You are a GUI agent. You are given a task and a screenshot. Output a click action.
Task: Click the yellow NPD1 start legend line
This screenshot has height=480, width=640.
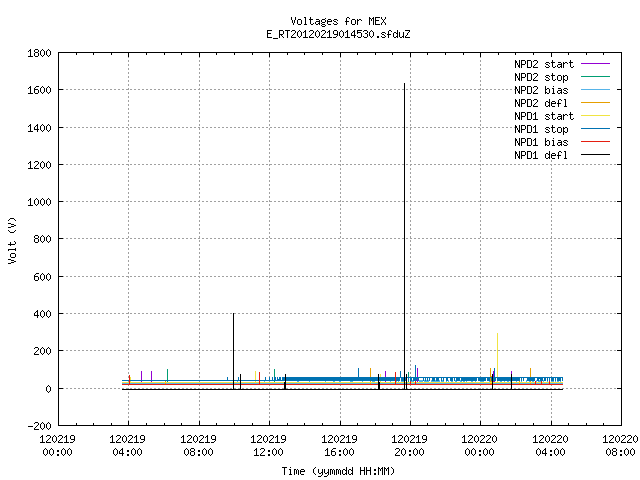click(596, 116)
